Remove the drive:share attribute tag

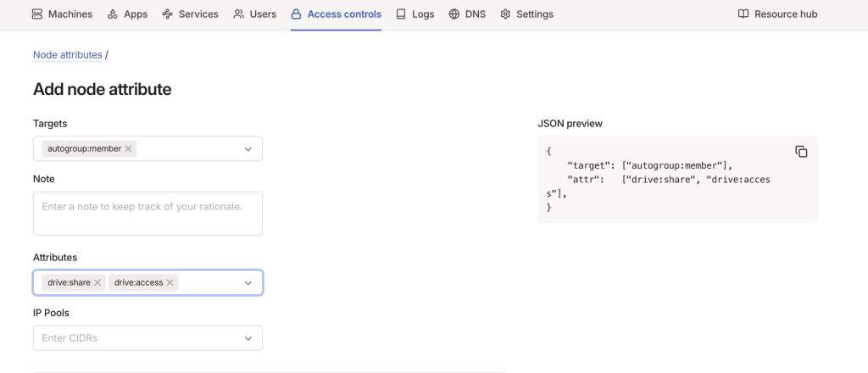click(97, 282)
